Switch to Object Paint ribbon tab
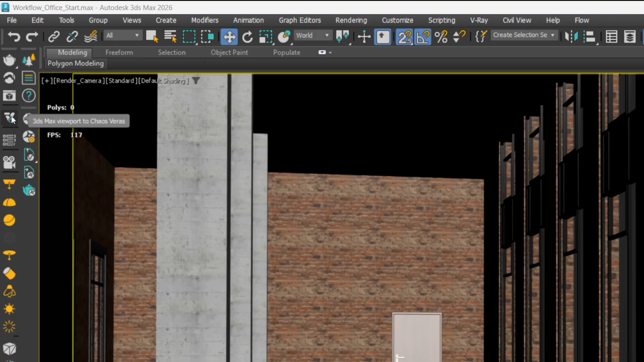The width and height of the screenshot is (644, 362). pos(229,52)
